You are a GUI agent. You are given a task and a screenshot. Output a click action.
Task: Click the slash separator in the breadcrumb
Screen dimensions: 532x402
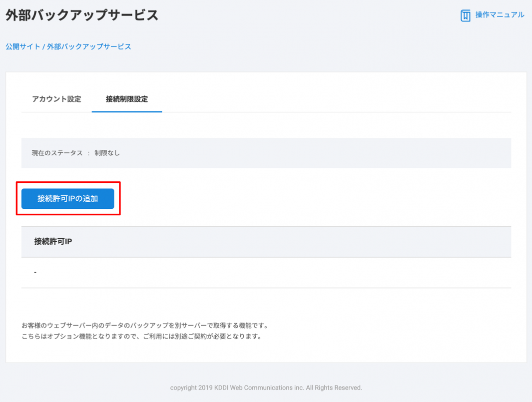point(44,46)
